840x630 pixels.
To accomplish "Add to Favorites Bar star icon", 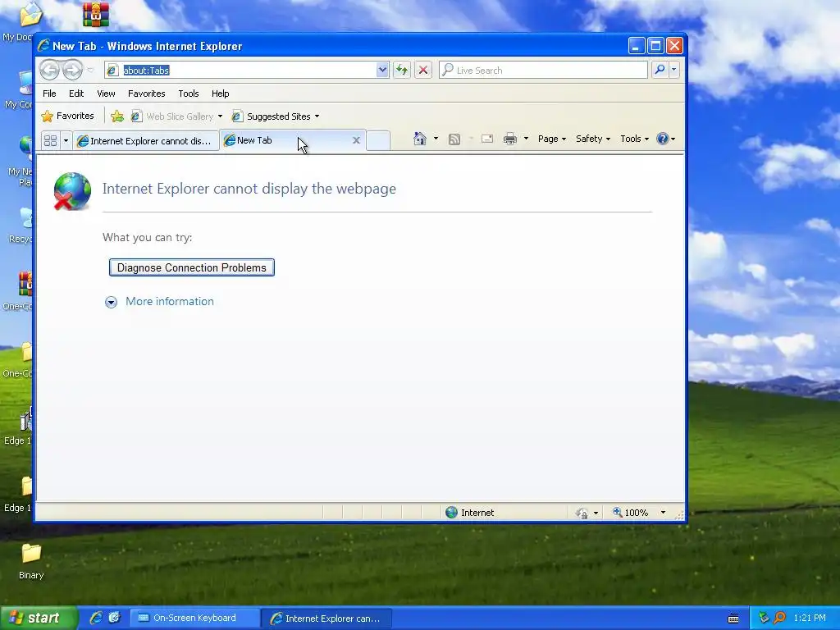I will pos(117,116).
